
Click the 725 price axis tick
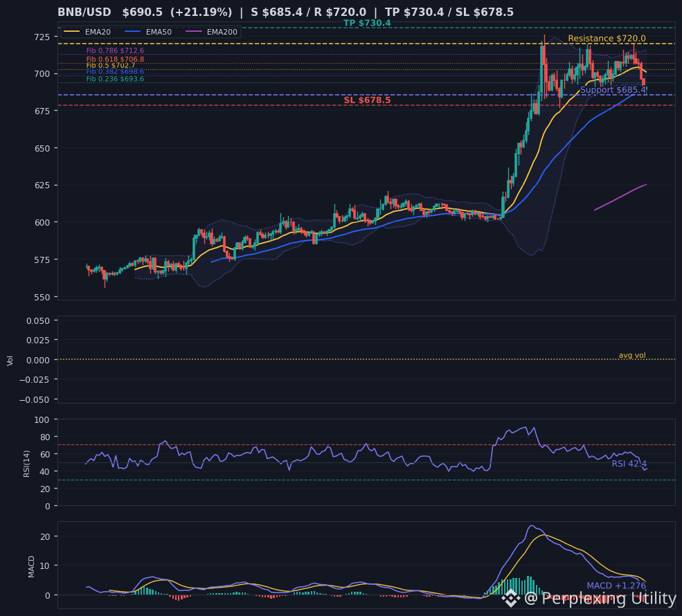pyautogui.click(x=42, y=37)
